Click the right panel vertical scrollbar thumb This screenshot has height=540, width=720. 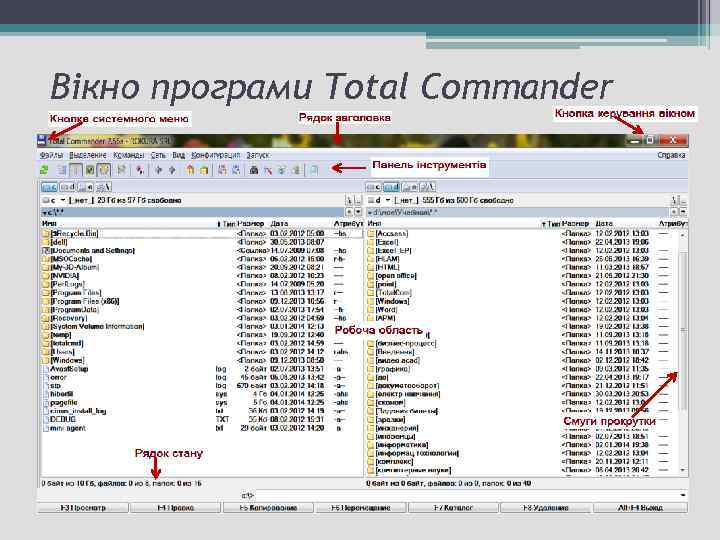pos(683,331)
